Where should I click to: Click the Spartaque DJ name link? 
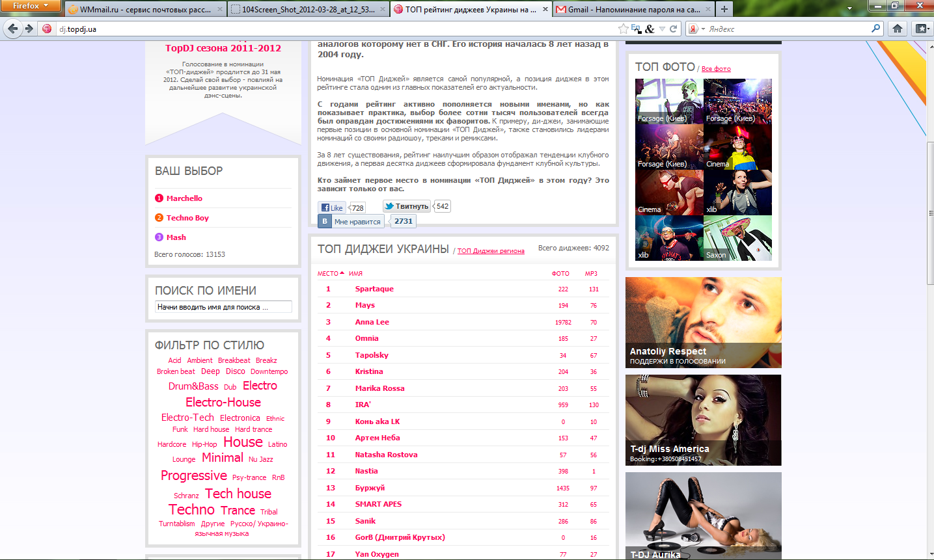pos(374,289)
